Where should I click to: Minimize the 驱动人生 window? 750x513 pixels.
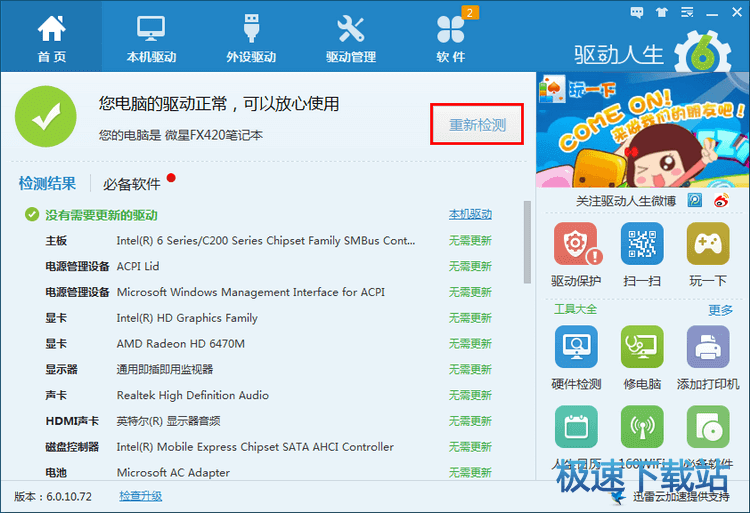pos(712,13)
